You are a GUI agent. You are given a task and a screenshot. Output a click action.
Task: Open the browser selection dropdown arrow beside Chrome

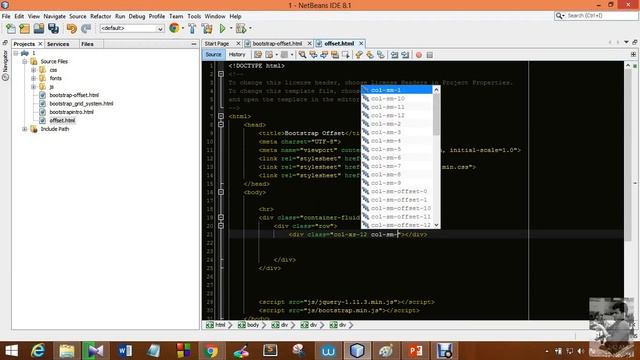183,28
